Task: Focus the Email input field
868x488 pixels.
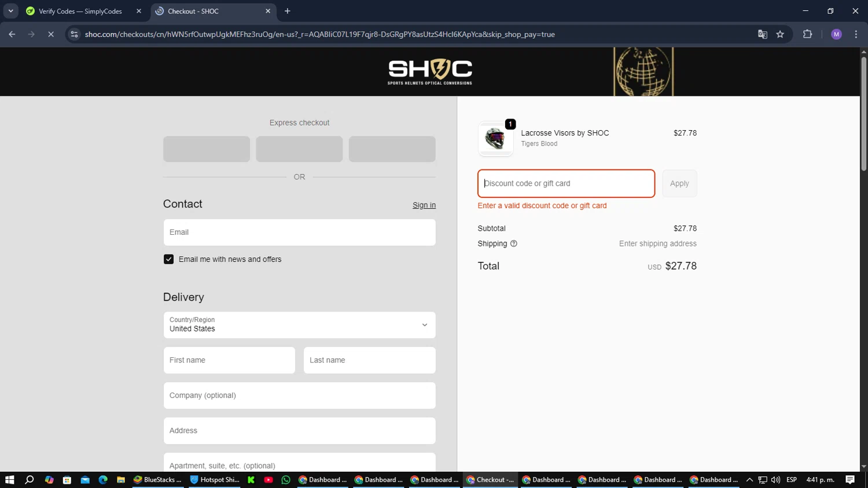Action: point(299,232)
